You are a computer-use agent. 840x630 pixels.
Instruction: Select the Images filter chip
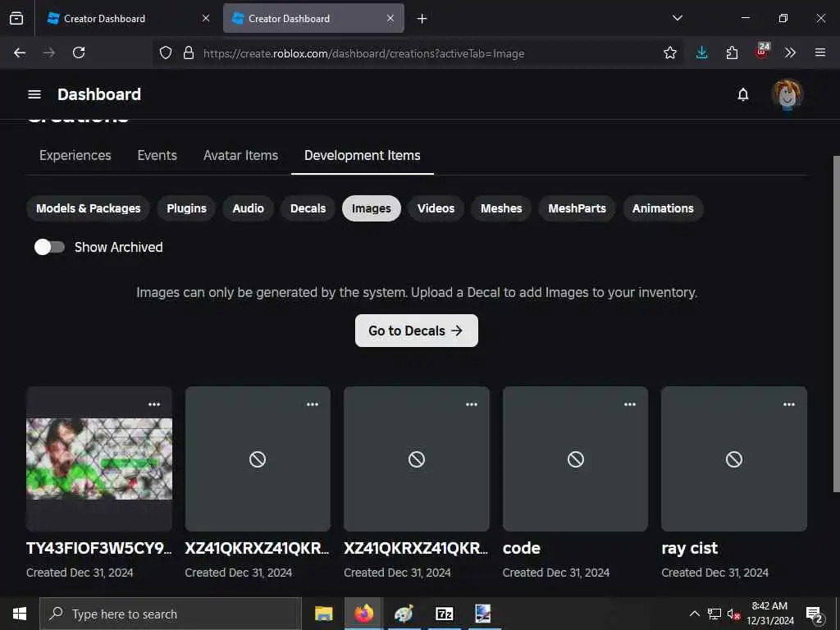(x=372, y=208)
